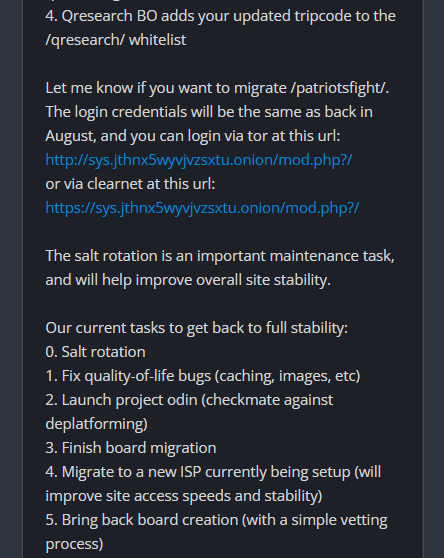This screenshot has width=444, height=558.
Task: Click the '/qresearch/ whitelist' text line
Action: (116, 40)
